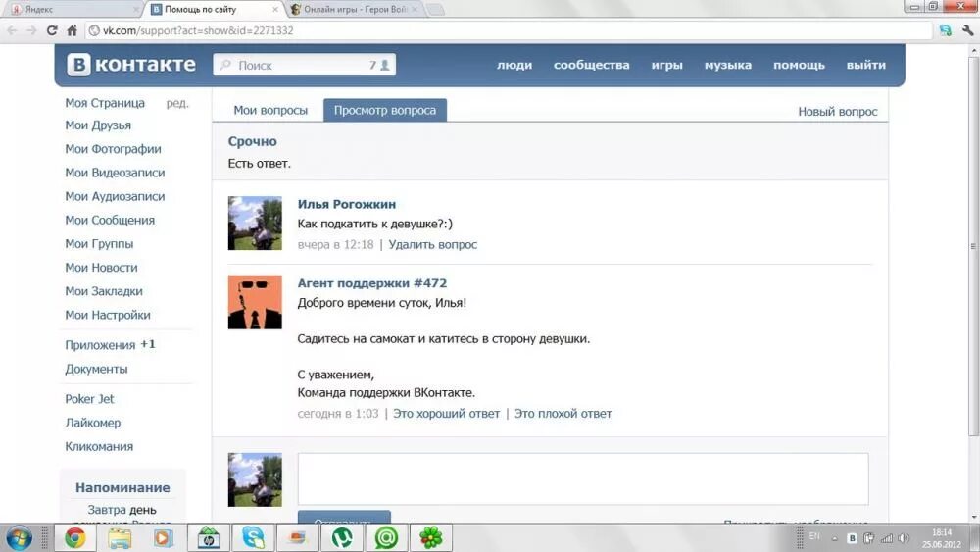Click the volume icon in system tray
This screenshot has height=552, width=980.
[x=904, y=538]
